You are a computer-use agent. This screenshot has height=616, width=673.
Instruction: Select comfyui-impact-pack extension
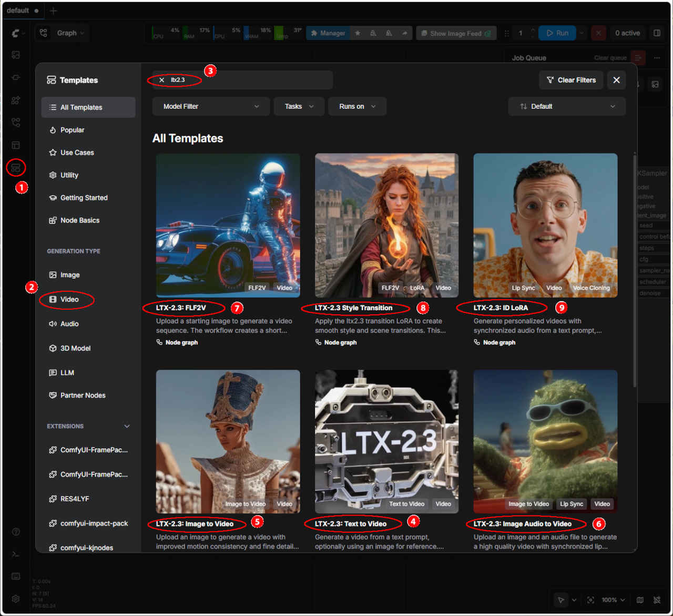click(x=88, y=523)
